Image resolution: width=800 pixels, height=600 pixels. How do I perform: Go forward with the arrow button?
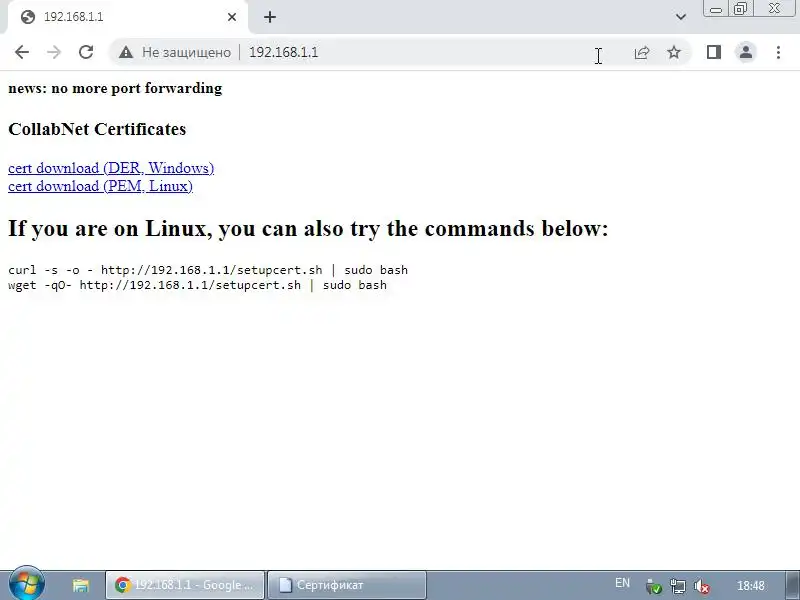pyautogui.click(x=54, y=52)
